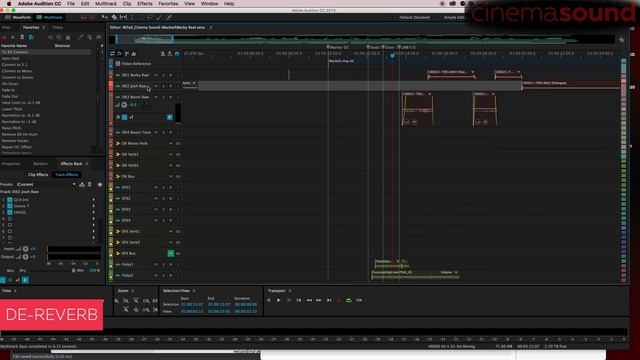Click the Selection Start timecode field
The image size is (640, 360).
[192, 304]
